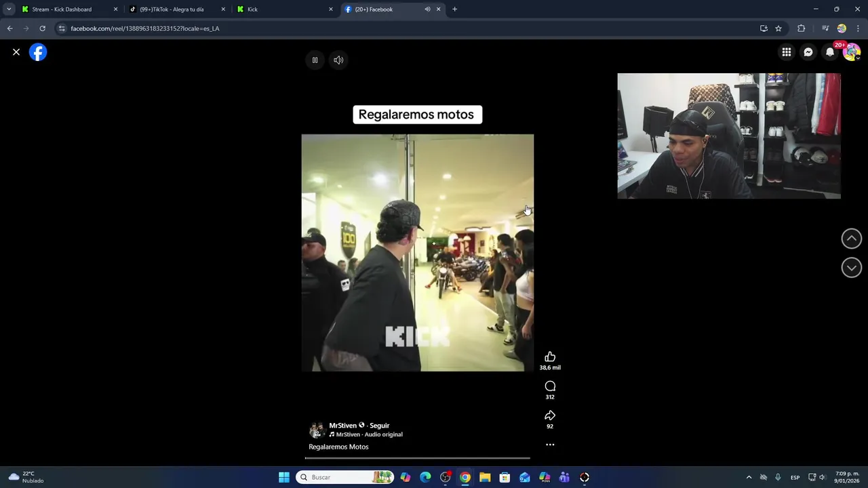Expand the tab search dropdown
This screenshot has height=488, width=868.
click(x=9, y=9)
